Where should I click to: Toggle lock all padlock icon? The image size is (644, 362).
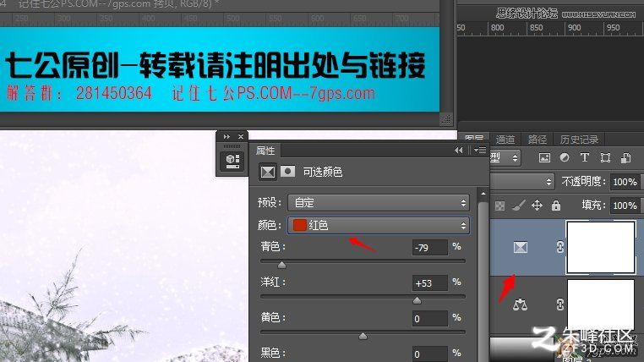[x=556, y=205]
